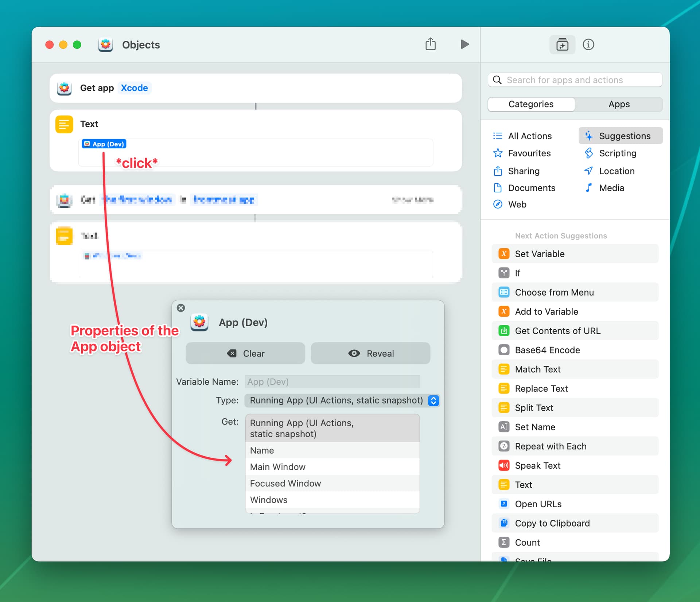Click the App (Dev) variable token
This screenshot has width=700, height=602.
click(104, 144)
